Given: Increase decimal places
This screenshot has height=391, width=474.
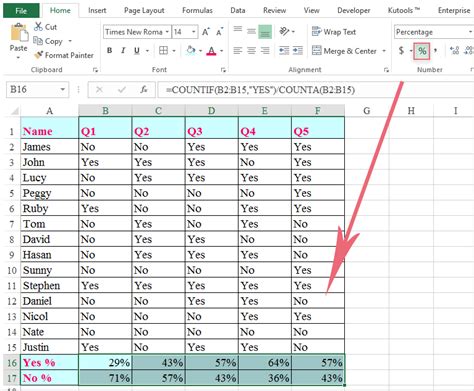Looking at the screenshot, I should point(454,51).
